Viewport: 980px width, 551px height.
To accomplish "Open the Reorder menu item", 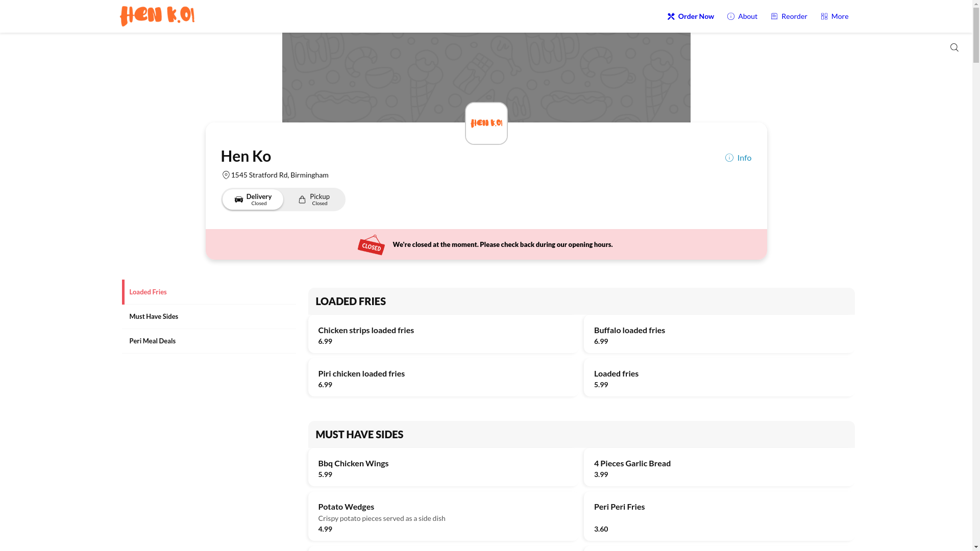I will (789, 16).
